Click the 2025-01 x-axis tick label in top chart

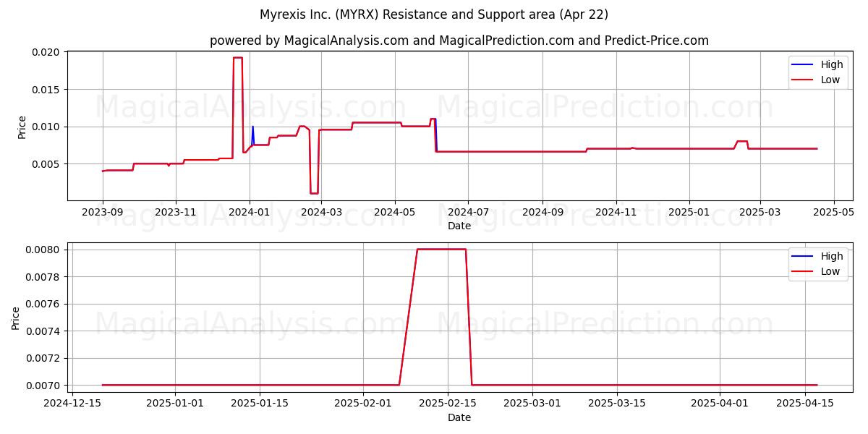click(689, 213)
